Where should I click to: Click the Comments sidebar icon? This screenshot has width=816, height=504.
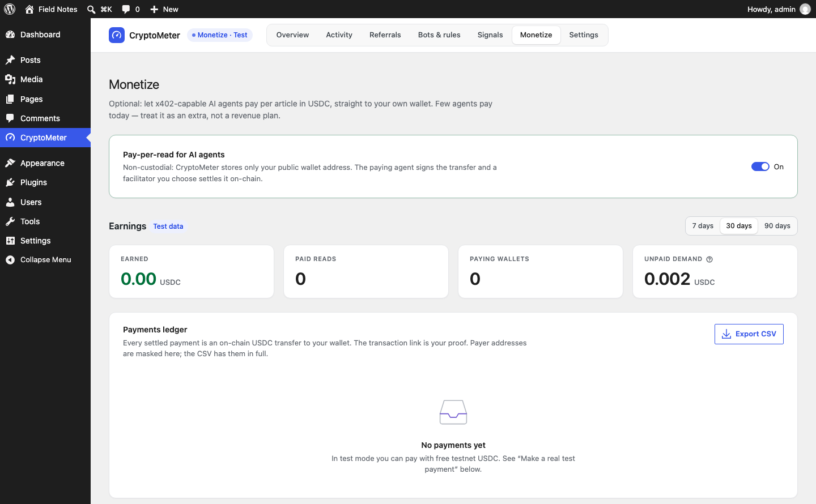coord(10,118)
